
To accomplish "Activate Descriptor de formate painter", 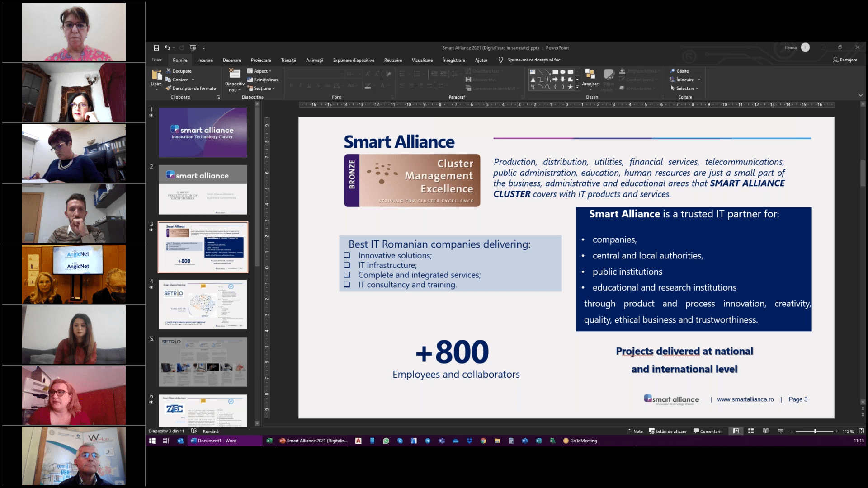I will pos(190,89).
